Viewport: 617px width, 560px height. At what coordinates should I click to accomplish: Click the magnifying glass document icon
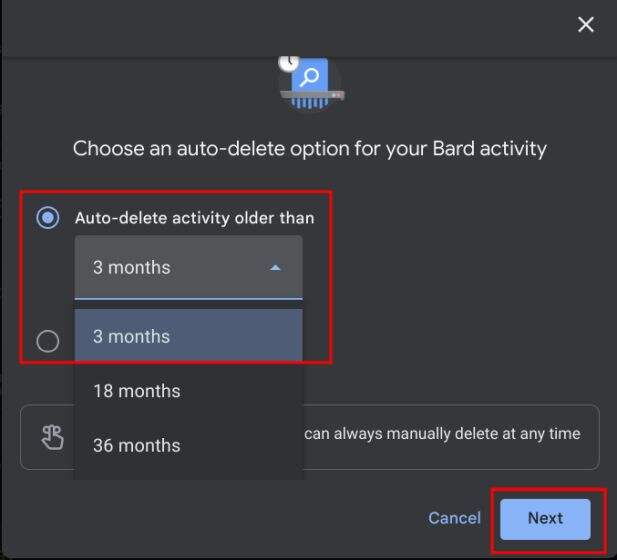[309, 75]
